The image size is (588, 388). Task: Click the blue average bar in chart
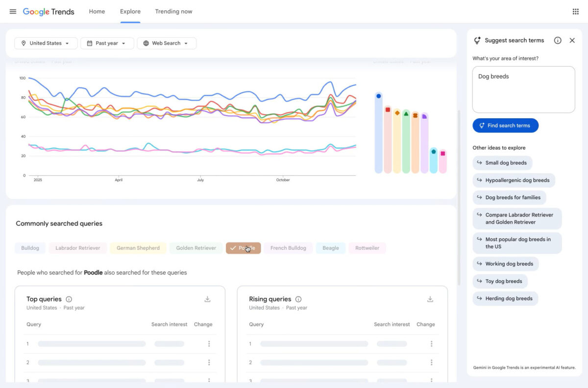tap(378, 132)
